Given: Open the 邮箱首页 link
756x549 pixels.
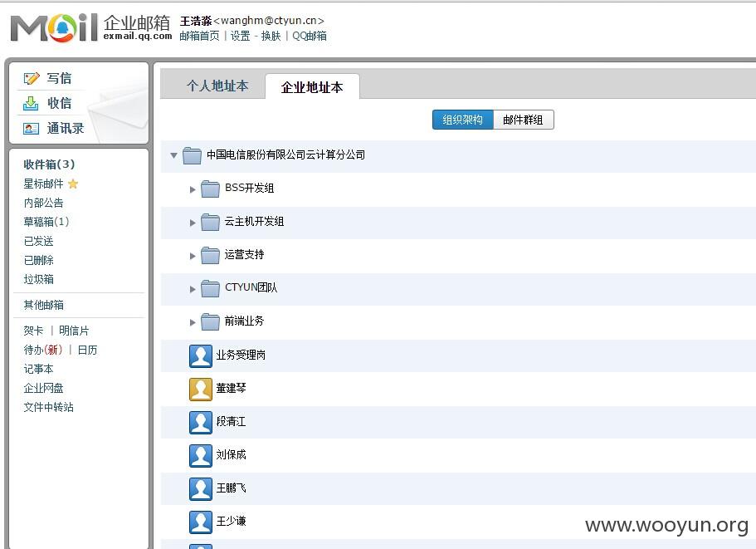Looking at the screenshot, I should 200,37.
